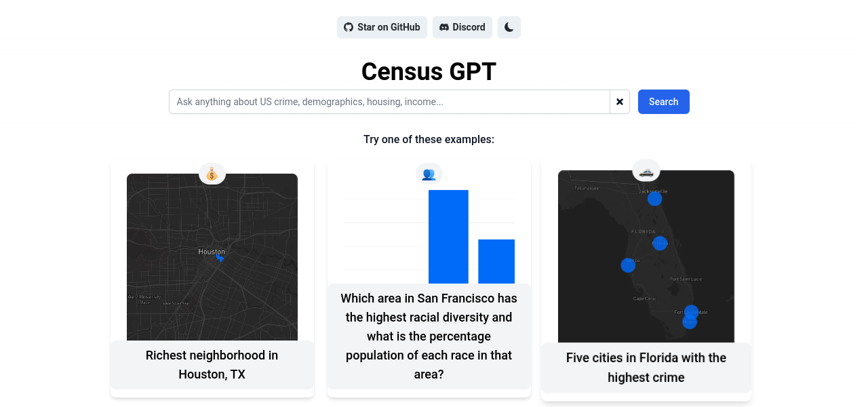Click the tall blue chart bar
The width and height of the screenshot is (868, 407).
(x=448, y=236)
